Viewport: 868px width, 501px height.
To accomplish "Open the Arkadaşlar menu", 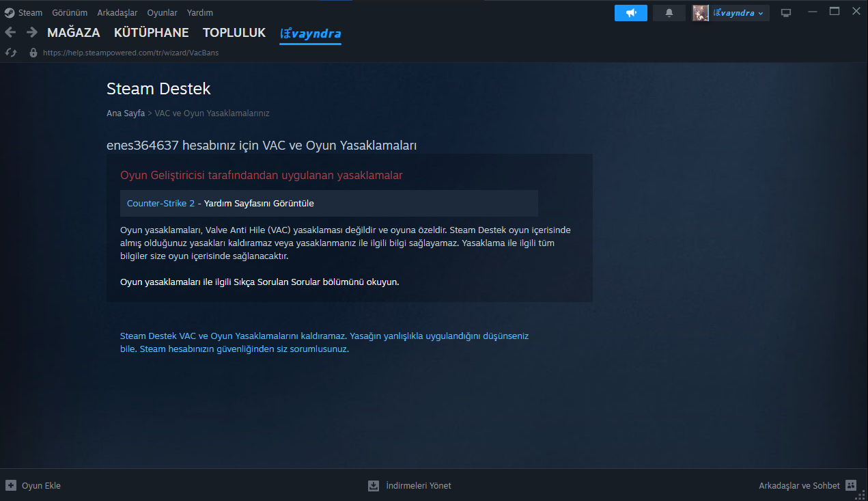I will 117,12.
